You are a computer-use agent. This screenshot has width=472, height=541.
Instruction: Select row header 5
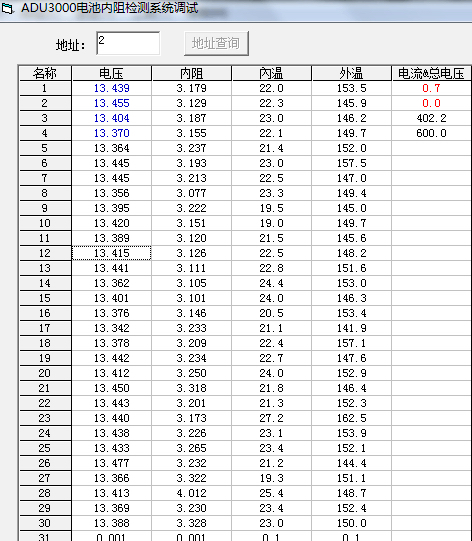point(45,148)
